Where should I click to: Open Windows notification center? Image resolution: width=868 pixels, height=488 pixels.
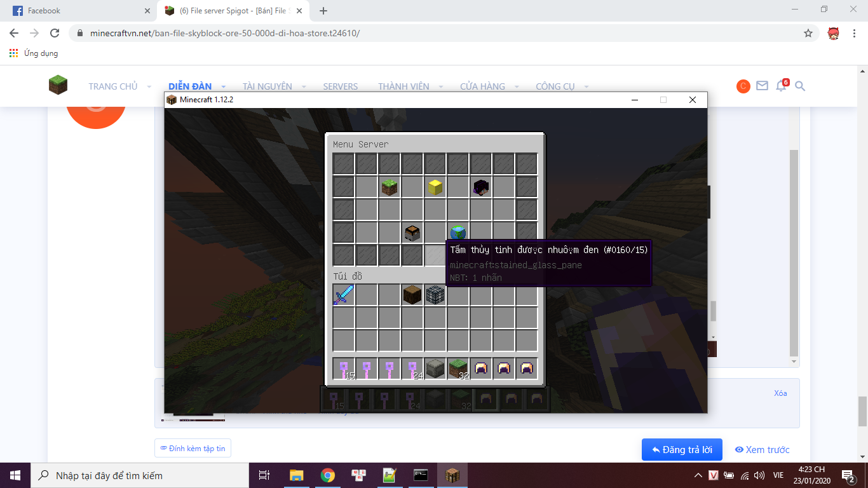848,475
